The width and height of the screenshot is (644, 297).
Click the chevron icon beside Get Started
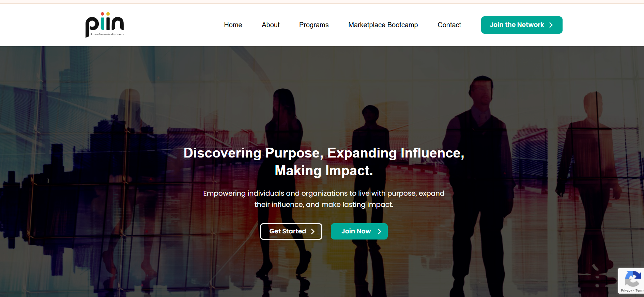pyautogui.click(x=312, y=231)
